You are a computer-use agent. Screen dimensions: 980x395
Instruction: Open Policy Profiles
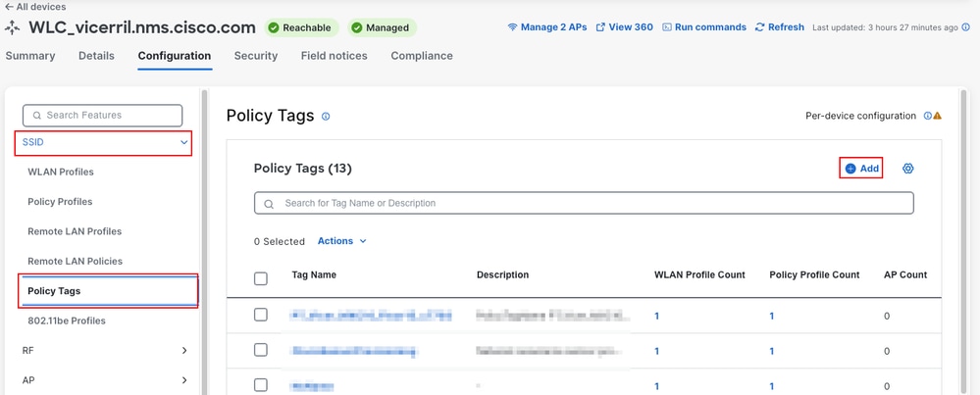click(x=60, y=202)
